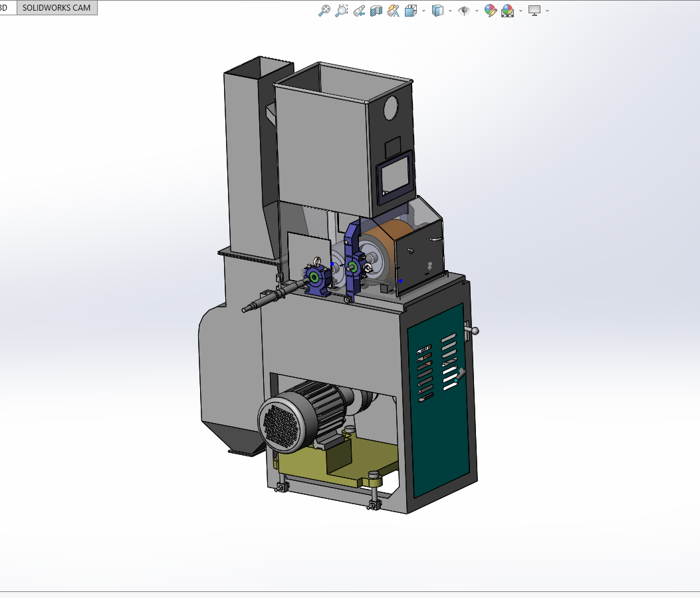Expand the Display Style dropdown arrow

450,11
